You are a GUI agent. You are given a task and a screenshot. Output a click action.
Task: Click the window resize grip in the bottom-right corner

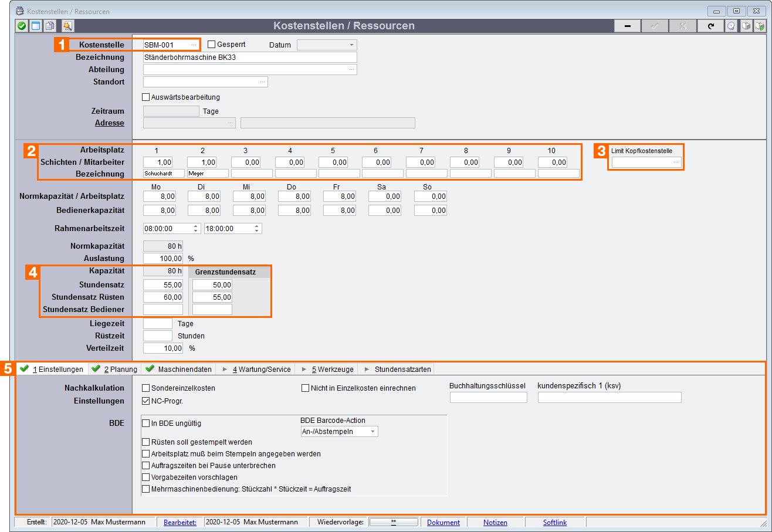pos(763,523)
